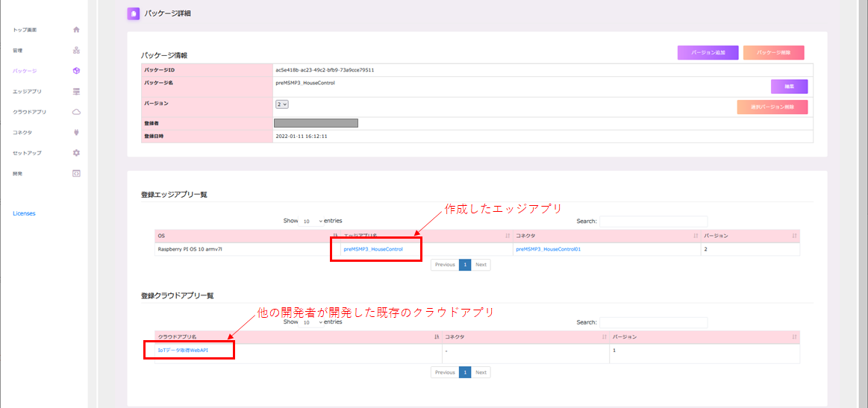Image resolution: width=868 pixels, height=408 pixels.
Task: Open the preMSMP3_HouseControl01 connector link
Action: pos(548,250)
